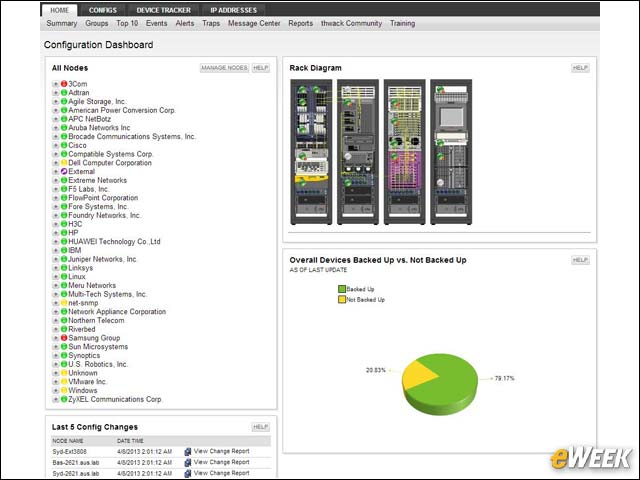Viewport: 640px width, 480px height.
Task: Click the green status icon beside IBM
Action: (x=64, y=250)
